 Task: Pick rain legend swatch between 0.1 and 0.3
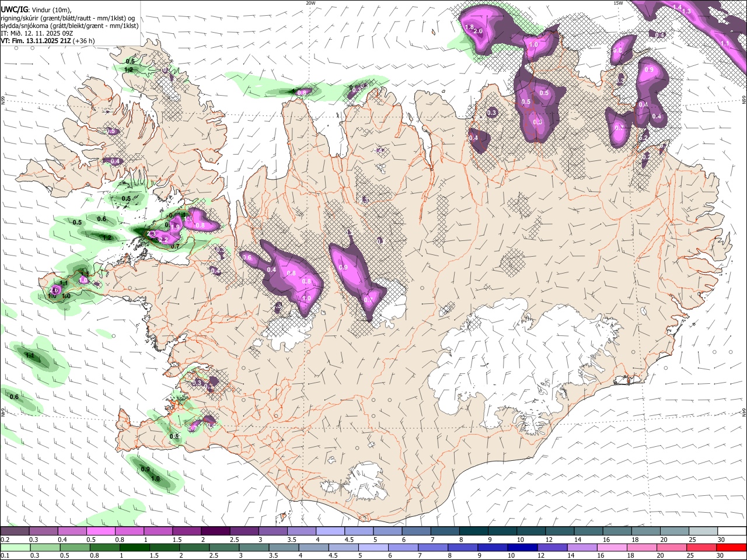click(15, 547)
